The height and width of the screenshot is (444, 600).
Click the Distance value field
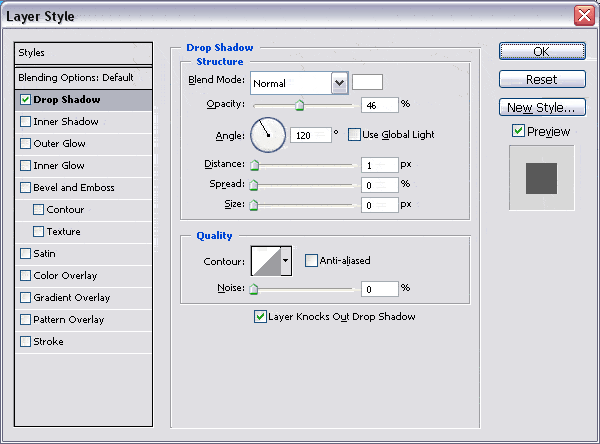coord(380,165)
